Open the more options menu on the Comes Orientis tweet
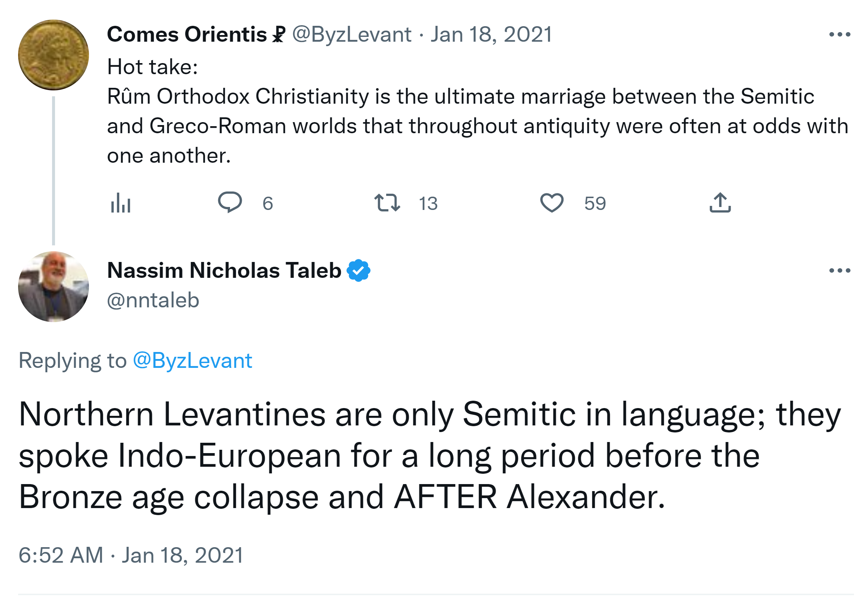 point(839,34)
